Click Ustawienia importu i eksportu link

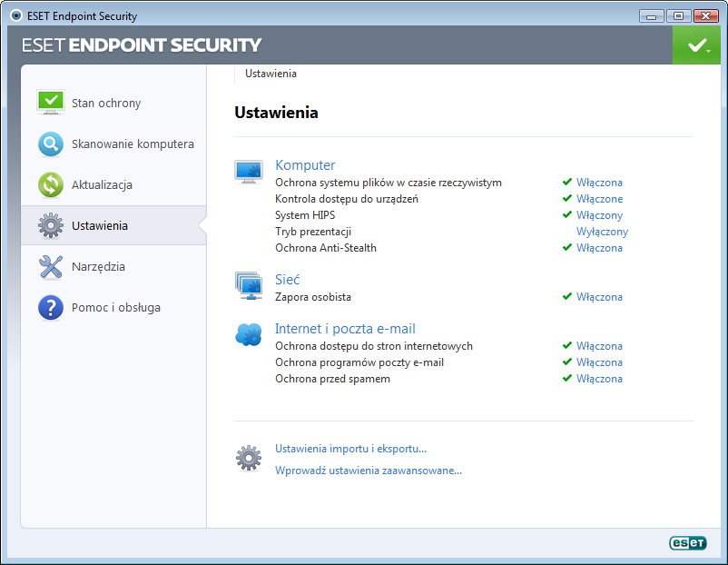[x=350, y=449]
